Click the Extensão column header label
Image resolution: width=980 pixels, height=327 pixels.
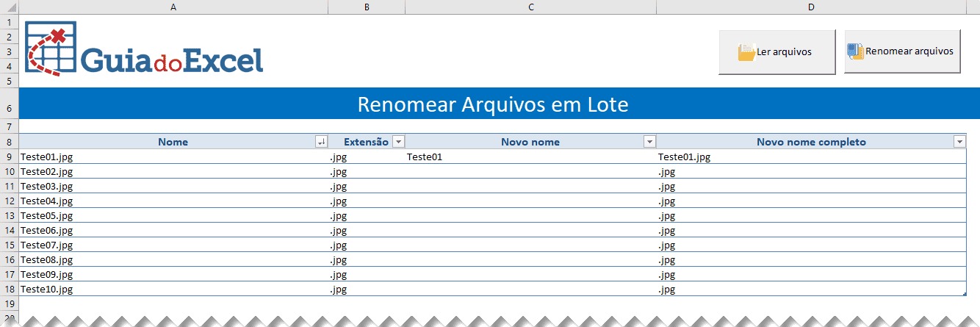click(366, 142)
